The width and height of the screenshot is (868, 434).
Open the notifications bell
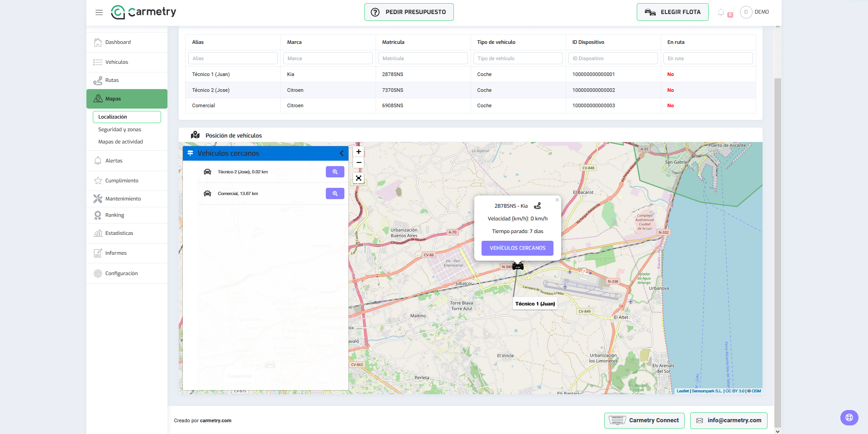point(721,12)
